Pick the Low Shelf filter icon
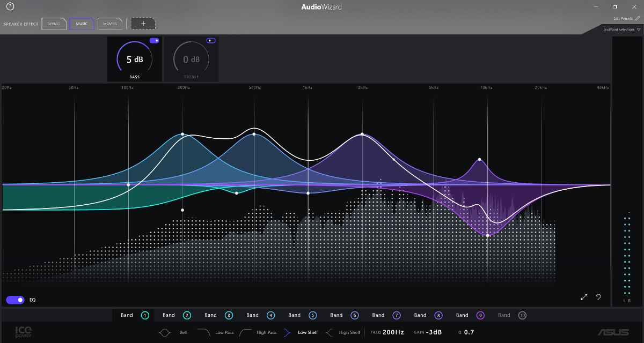 [288, 332]
